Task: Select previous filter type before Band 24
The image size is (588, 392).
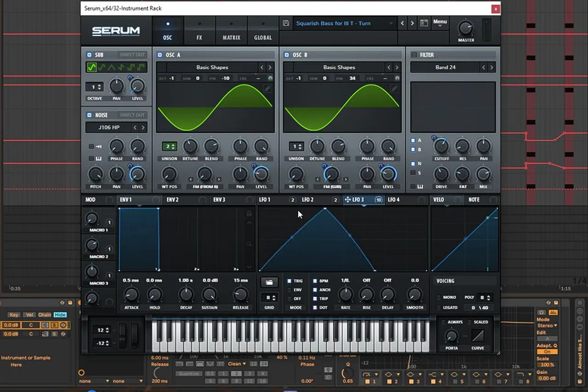Action: coord(483,67)
